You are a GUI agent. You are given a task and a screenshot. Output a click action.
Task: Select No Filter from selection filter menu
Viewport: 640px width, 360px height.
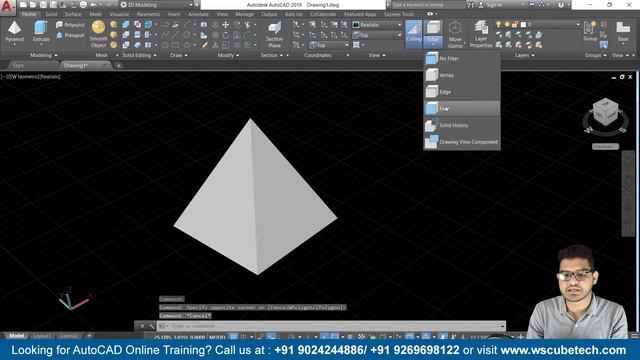462,58
